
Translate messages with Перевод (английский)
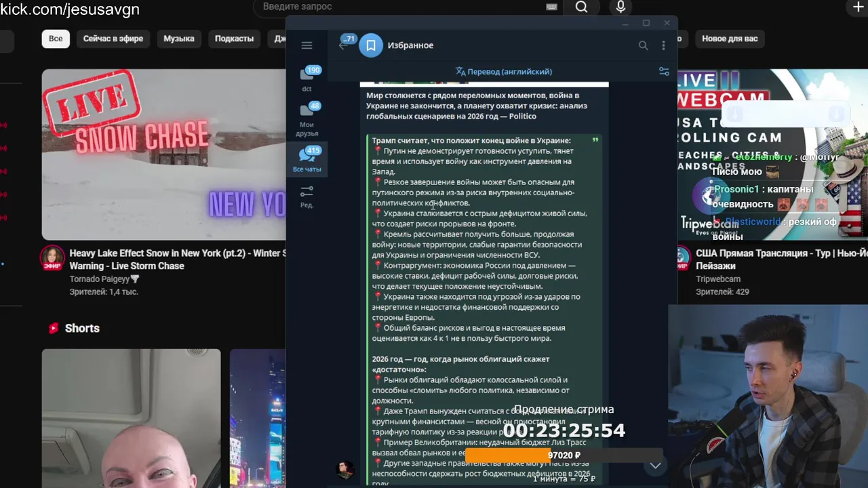504,71
